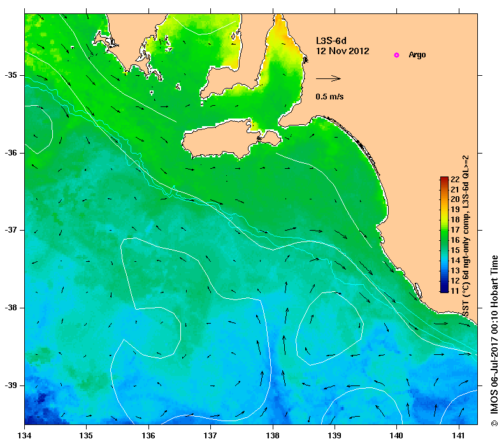Image resolution: width=504 pixels, height=446 pixels.
Task: Click the latitude label '-37'
Action: [x=11, y=230]
